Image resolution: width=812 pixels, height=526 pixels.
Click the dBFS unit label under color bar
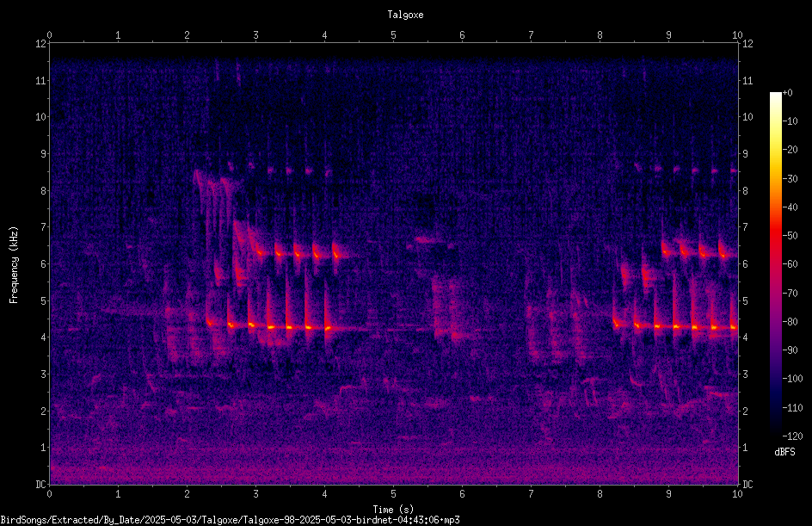[784, 452]
